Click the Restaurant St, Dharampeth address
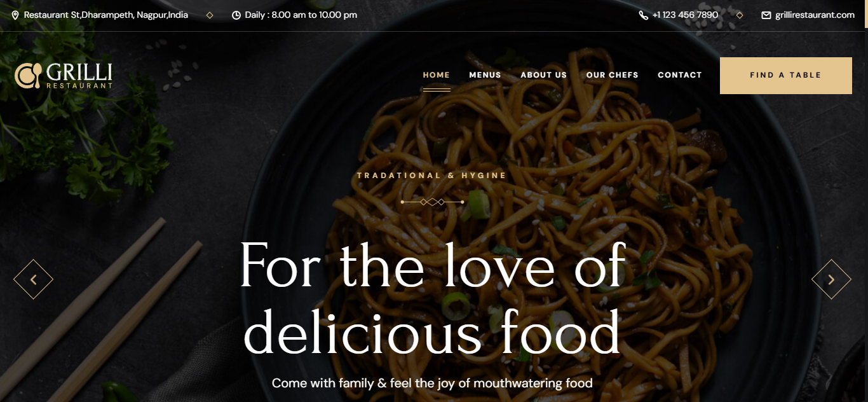 click(106, 15)
